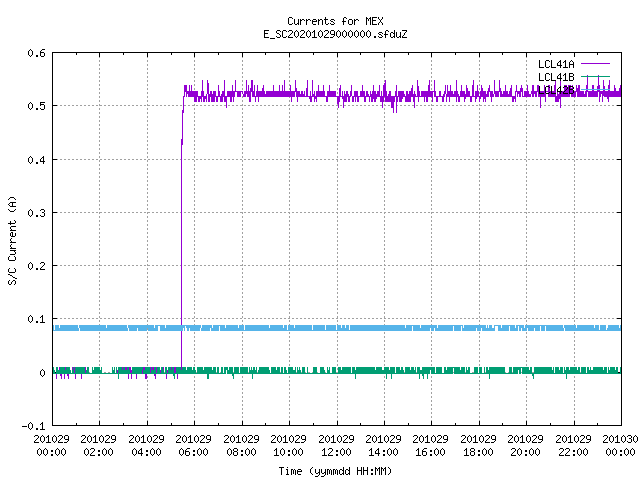
Task: Click the x-axis tick 201029 18:00
Action: click(478, 446)
